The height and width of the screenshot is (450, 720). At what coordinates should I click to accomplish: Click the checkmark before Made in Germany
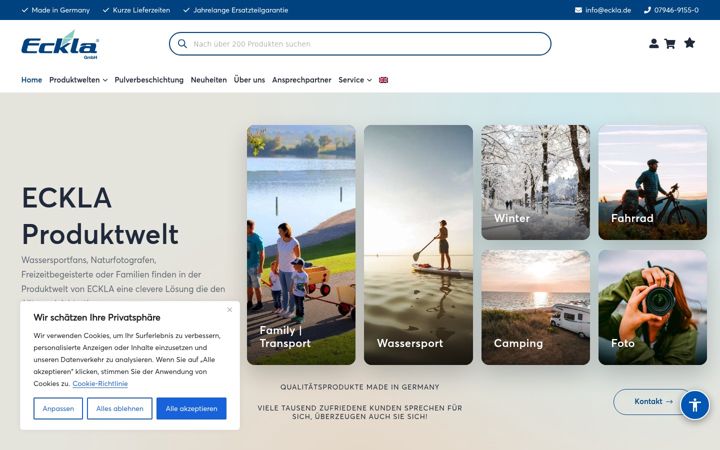tap(25, 10)
